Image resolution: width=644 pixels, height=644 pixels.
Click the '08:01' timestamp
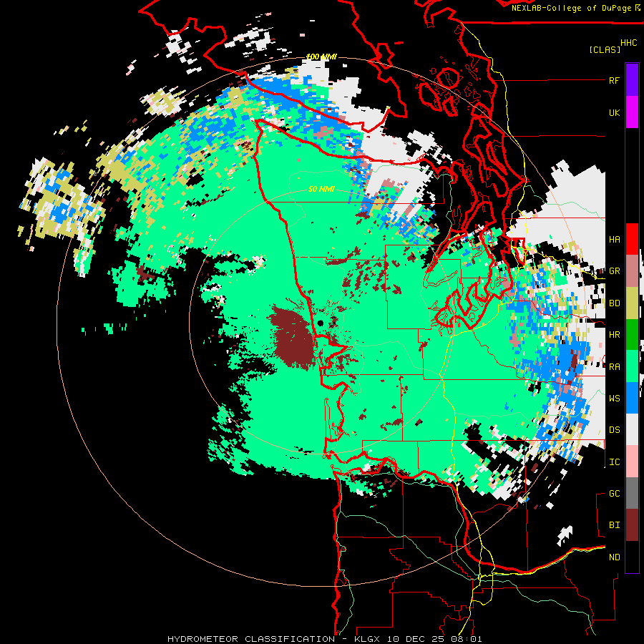(x=466, y=639)
